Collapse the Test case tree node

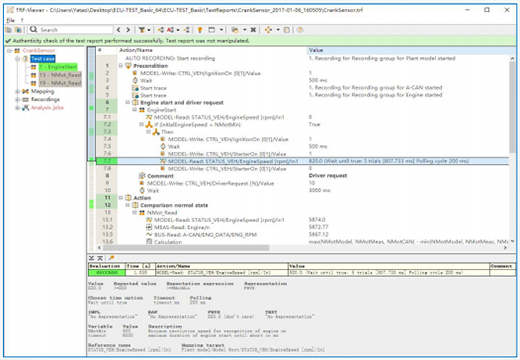pos(17,59)
